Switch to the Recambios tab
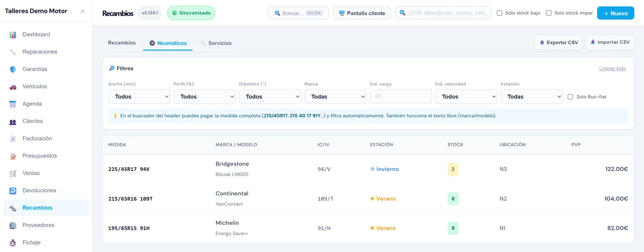 [122, 43]
